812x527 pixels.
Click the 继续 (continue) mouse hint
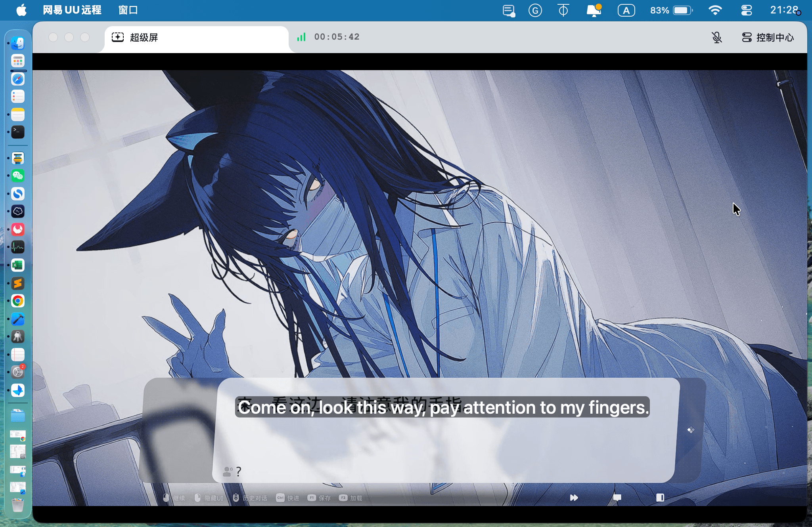tap(174, 498)
